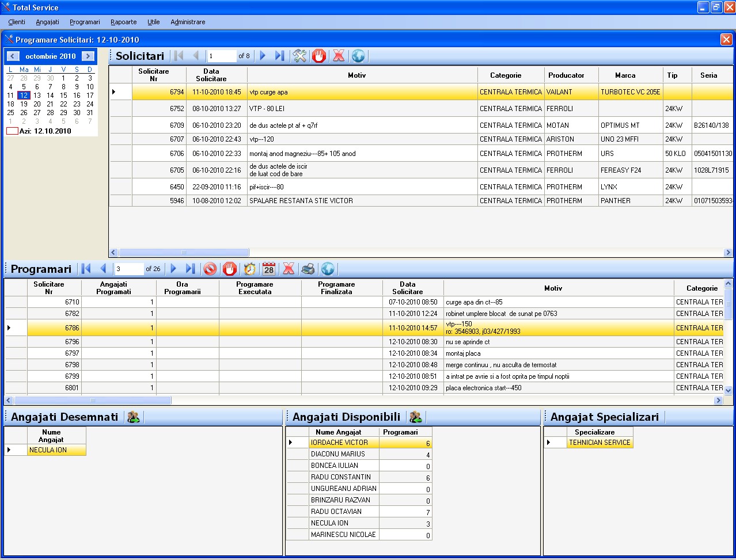Click the red no-entry cancel icon in Programari toolbar
The width and height of the screenshot is (736, 560).
point(210,269)
